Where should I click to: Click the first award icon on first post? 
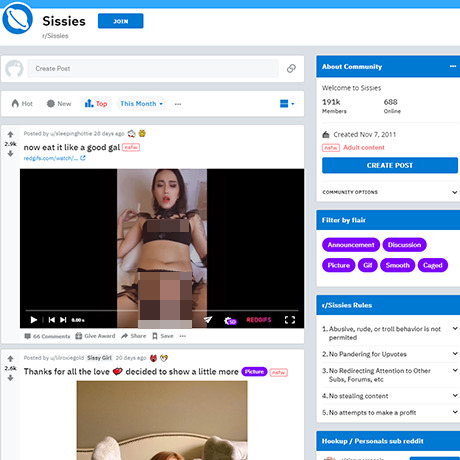pos(132,134)
